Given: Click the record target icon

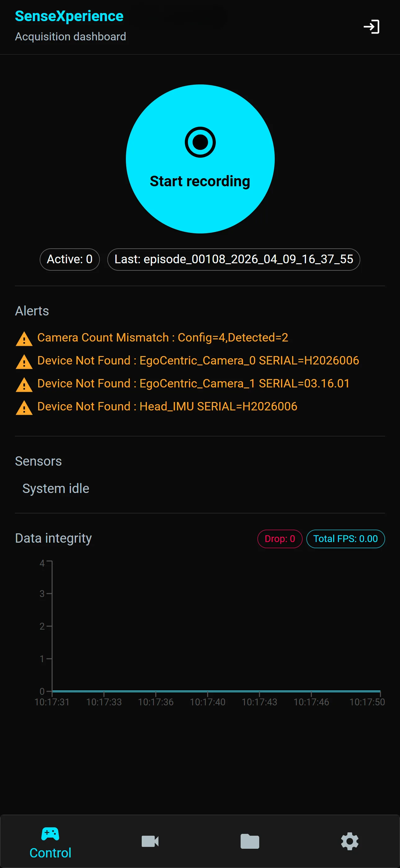Looking at the screenshot, I should [200, 142].
